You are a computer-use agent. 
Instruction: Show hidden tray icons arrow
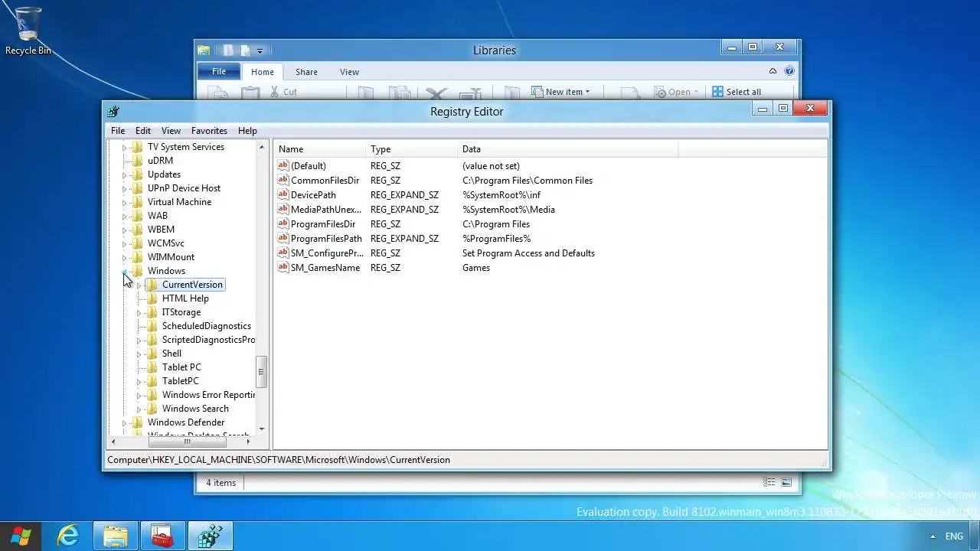point(933,536)
